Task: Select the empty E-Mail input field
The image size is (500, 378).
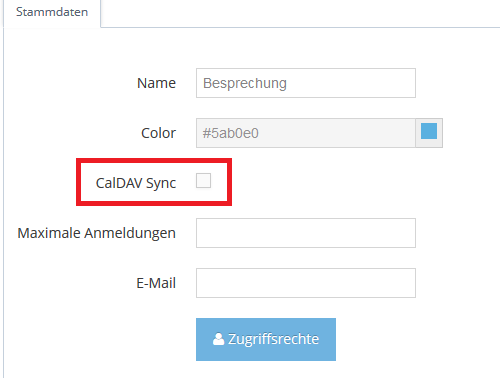Action: 306,283
